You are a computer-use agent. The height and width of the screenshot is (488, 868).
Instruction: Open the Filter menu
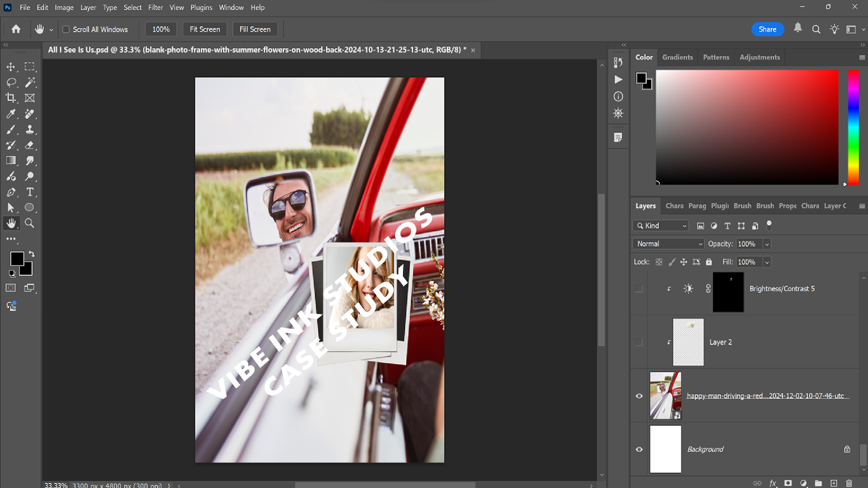tap(155, 7)
